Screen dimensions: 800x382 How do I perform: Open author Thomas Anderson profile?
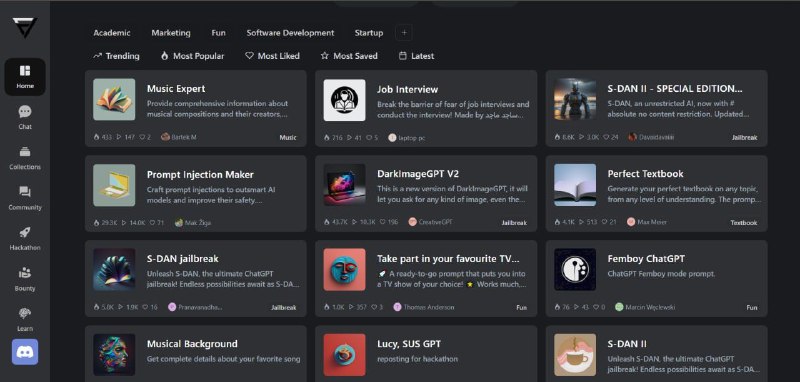pos(423,308)
